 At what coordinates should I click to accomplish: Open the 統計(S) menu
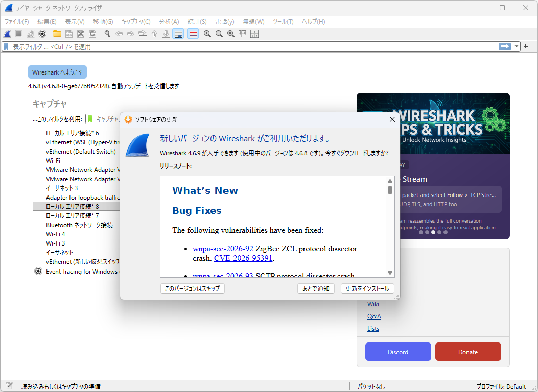pyautogui.click(x=197, y=21)
